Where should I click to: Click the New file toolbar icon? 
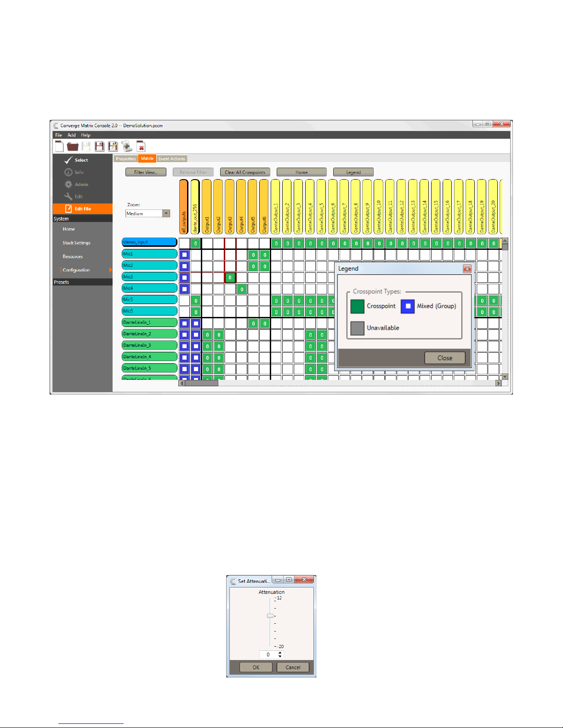click(59, 146)
